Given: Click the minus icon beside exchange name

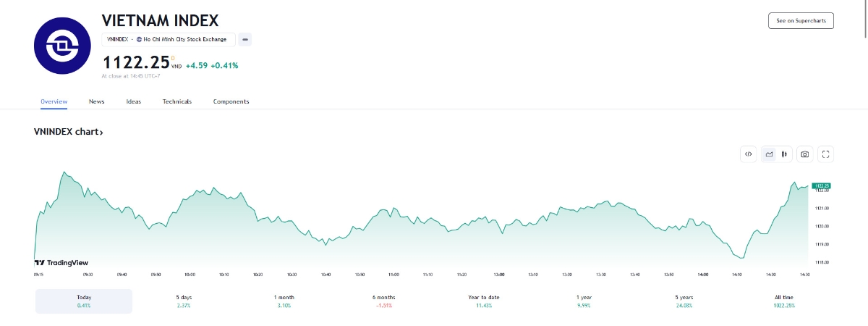Looking at the screenshot, I should [x=245, y=39].
